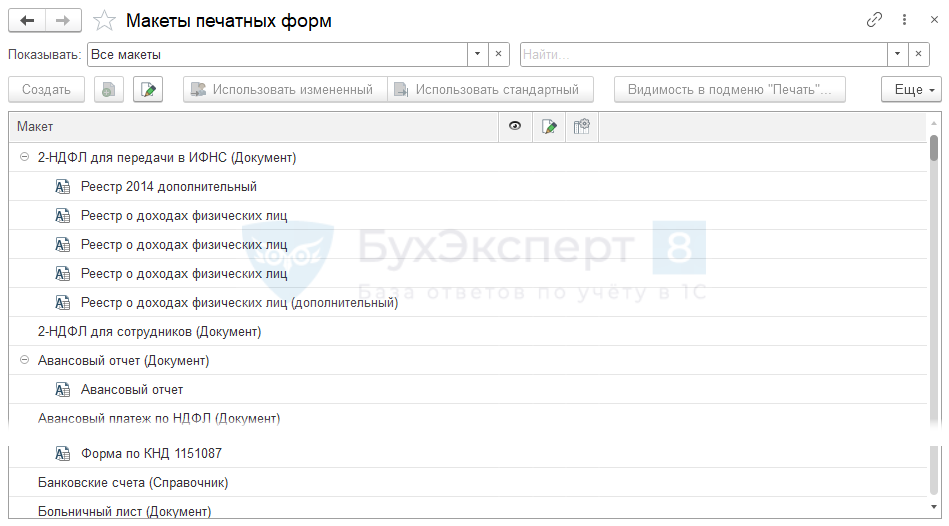
Task: Click the third column header icon
Action: tap(582, 126)
